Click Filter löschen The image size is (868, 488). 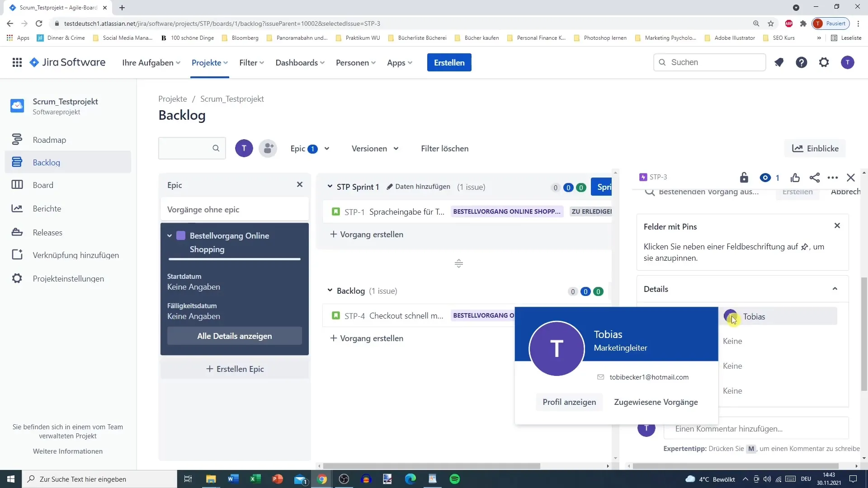point(445,148)
